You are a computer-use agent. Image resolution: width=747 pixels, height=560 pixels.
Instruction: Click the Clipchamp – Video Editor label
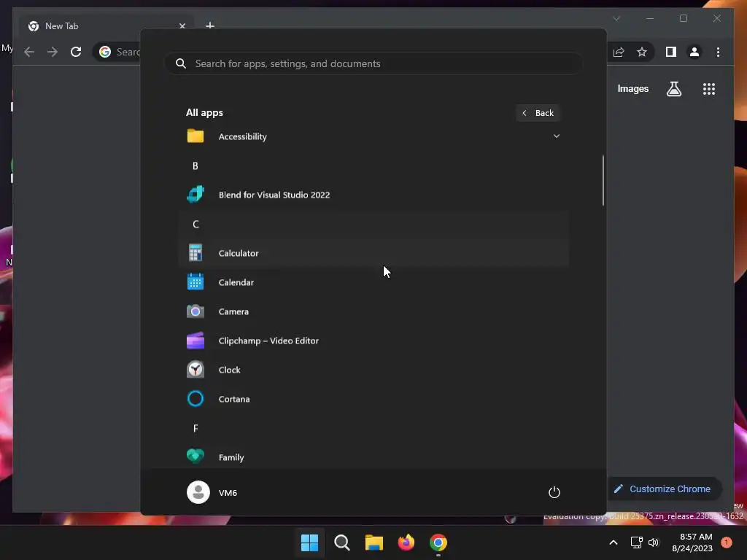tap(268, 341)
